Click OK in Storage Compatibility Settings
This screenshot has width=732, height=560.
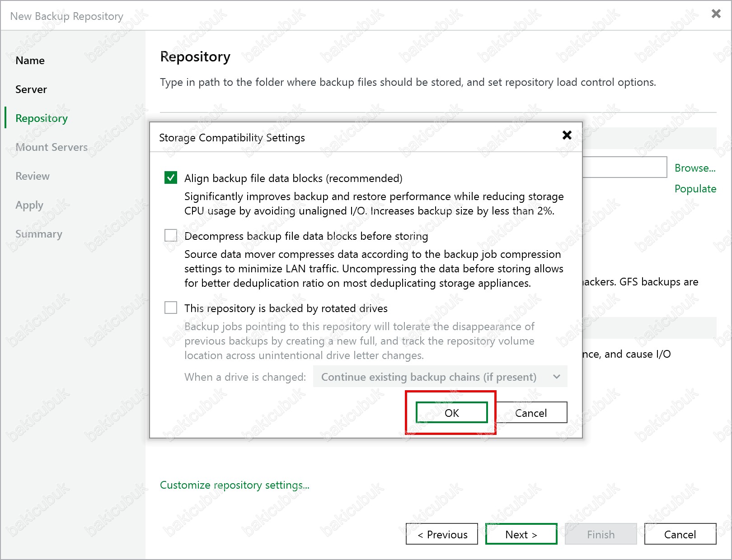pyautogui.click(x=451, y=413)
